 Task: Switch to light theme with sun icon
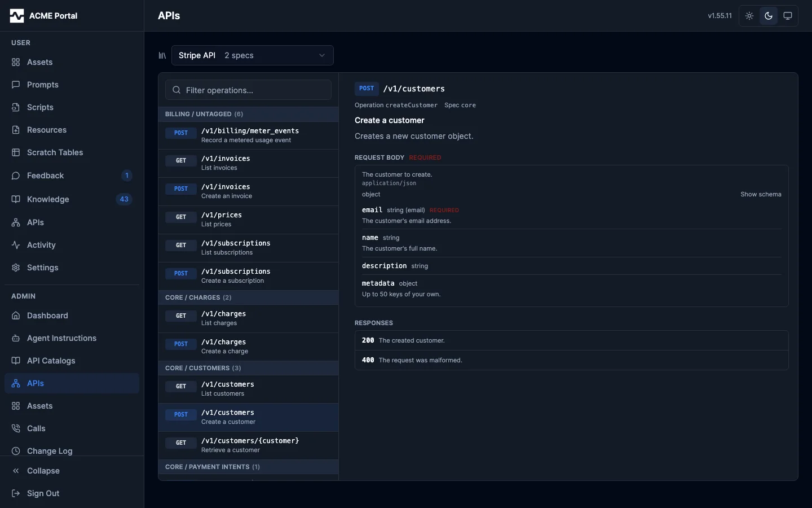pyautogui.click(x=749, y=16)
